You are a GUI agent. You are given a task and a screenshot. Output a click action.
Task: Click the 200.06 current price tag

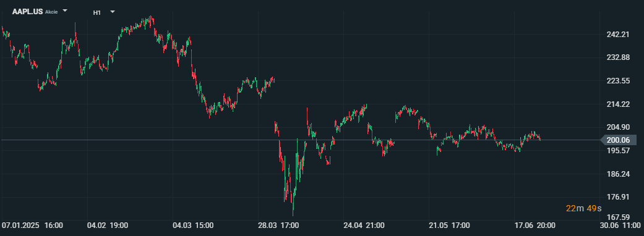tap(618, 140)
